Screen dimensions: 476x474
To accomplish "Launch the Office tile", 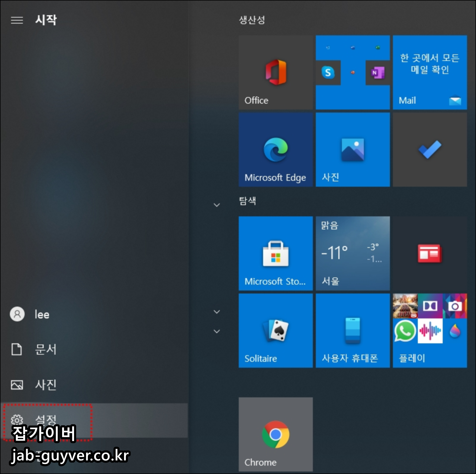I will (x=276, y=72).
